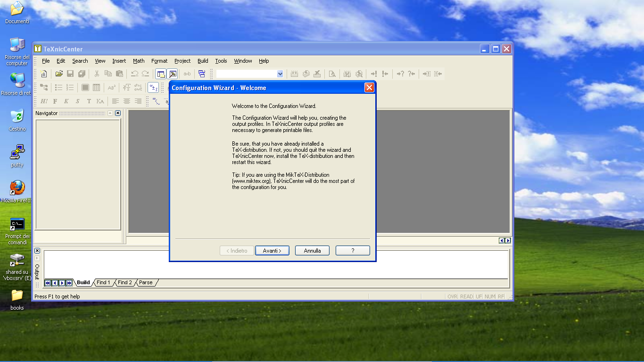Click the typewriter T format icon

(x=89, y=101)
